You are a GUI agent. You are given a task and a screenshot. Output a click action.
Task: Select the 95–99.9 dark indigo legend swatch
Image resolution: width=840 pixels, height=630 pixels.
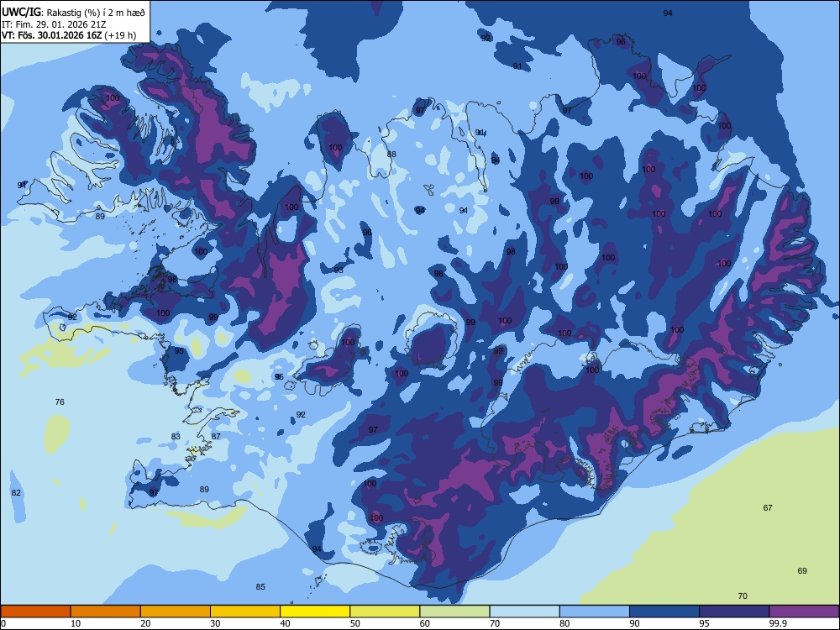click(x=734, y=612)
